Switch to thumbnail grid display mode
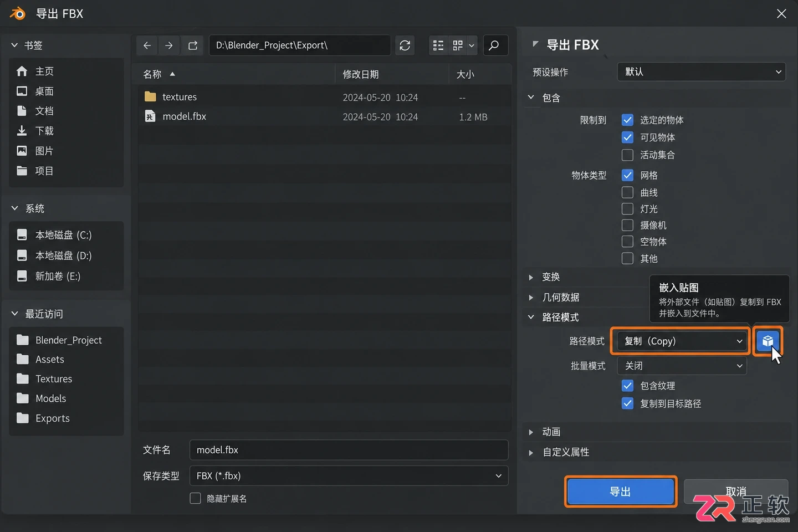The image size is (798, 532). coord(458,45)
